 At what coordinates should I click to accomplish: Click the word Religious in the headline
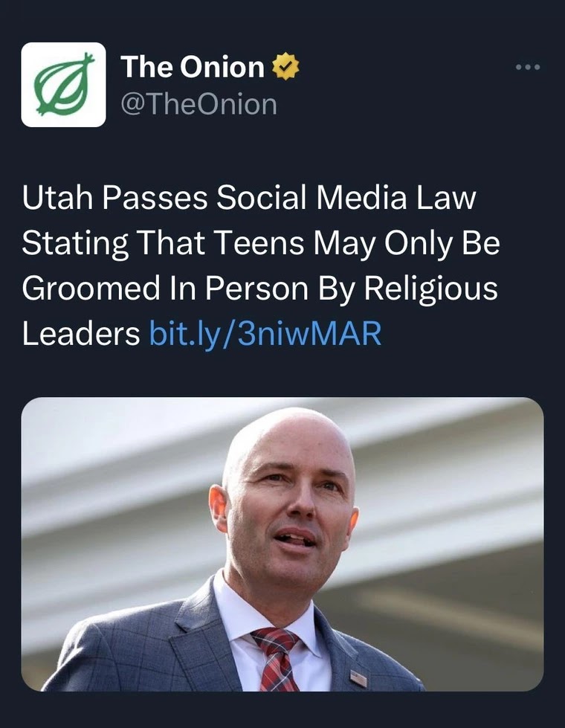pos(430,289)
